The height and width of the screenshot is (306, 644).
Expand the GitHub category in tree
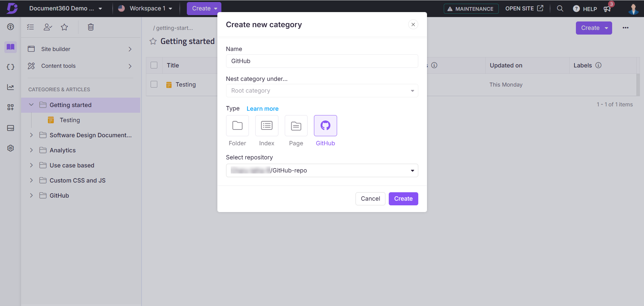31,195
